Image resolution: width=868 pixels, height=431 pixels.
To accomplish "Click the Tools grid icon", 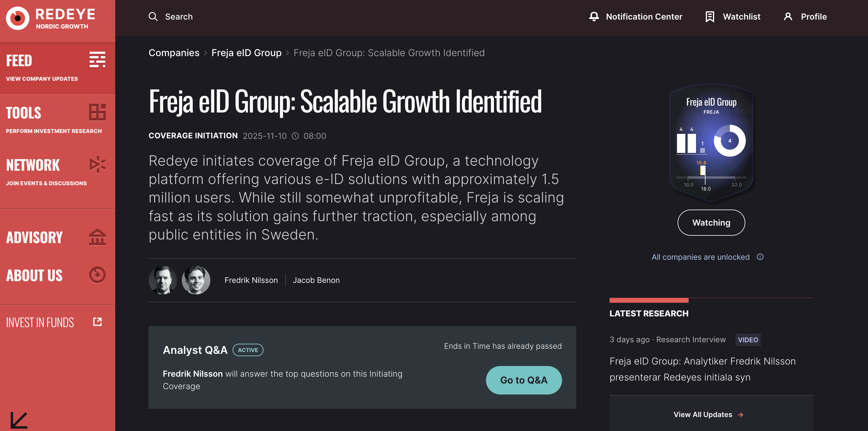I will pyautogui.click(x=97, y=112).
